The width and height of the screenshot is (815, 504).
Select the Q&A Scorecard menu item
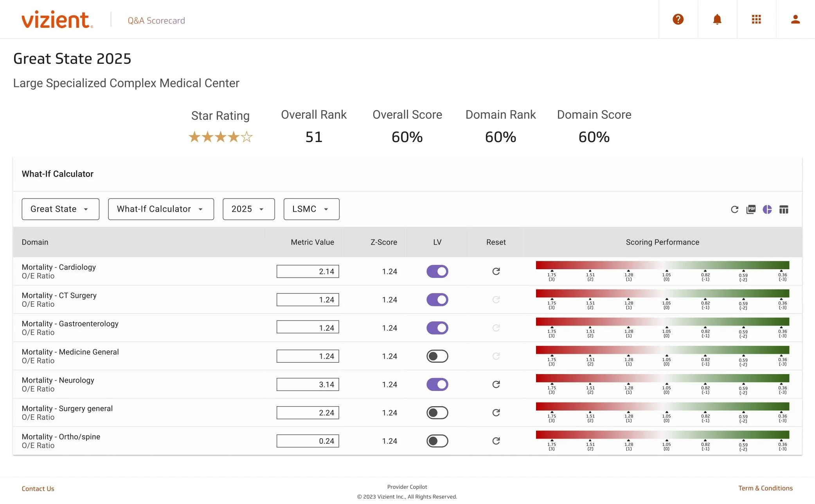[156, 20]
